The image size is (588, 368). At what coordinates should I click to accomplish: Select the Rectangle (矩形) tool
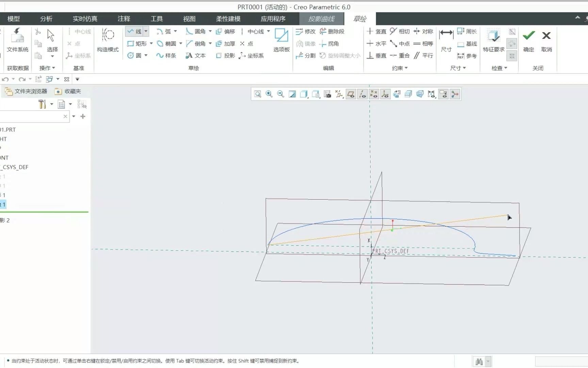click(x=137, y=44)
